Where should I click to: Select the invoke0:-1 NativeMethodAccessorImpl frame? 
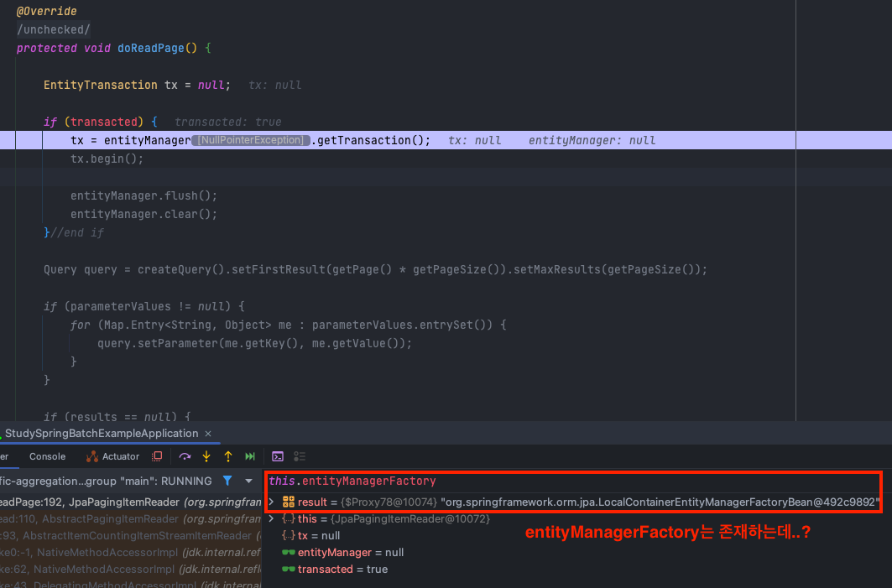(x=131, y=552)
